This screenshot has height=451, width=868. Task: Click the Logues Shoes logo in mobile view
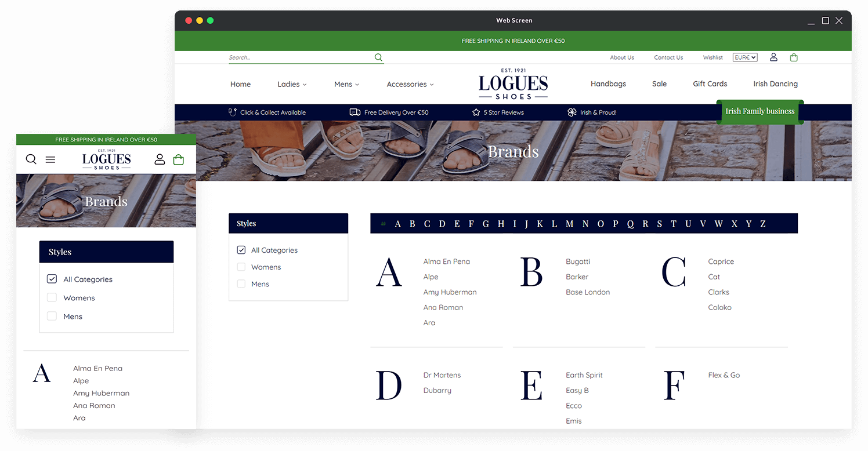(x=107, y=159)
